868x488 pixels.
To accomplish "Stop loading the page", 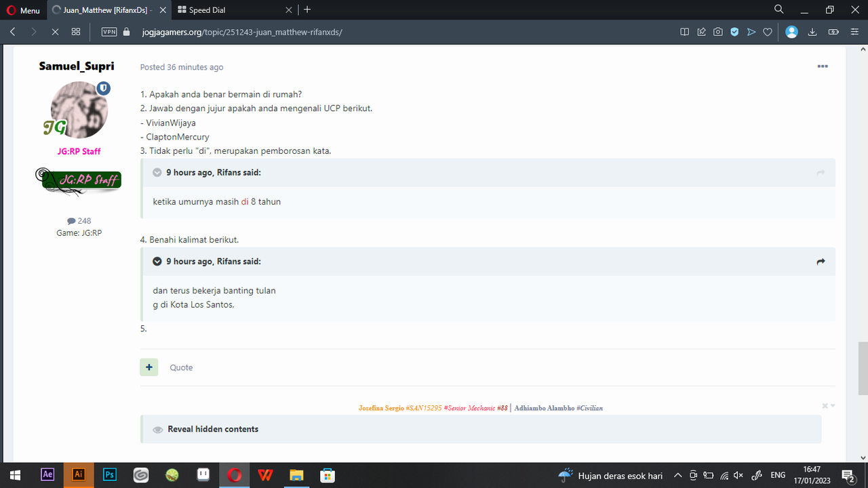I will [55, 32].
